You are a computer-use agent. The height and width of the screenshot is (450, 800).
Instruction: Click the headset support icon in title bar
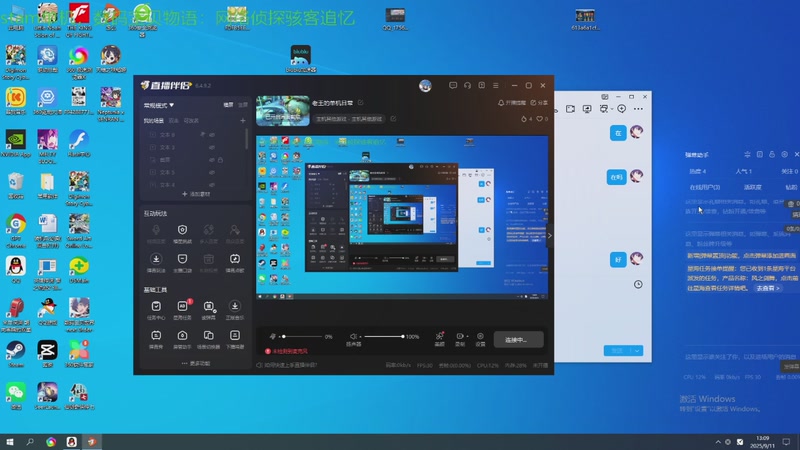(x=467, y=85)
